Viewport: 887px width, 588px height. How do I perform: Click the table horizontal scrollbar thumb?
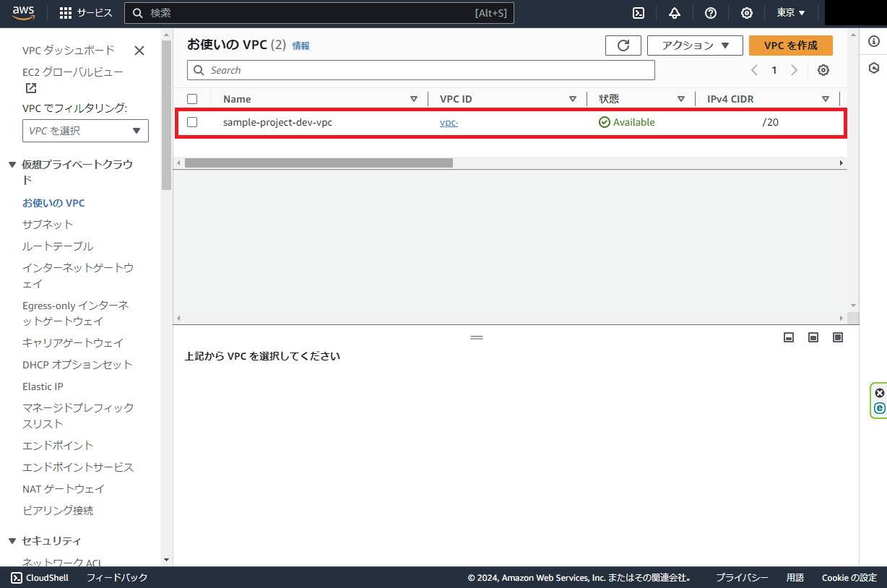point(319,163)
